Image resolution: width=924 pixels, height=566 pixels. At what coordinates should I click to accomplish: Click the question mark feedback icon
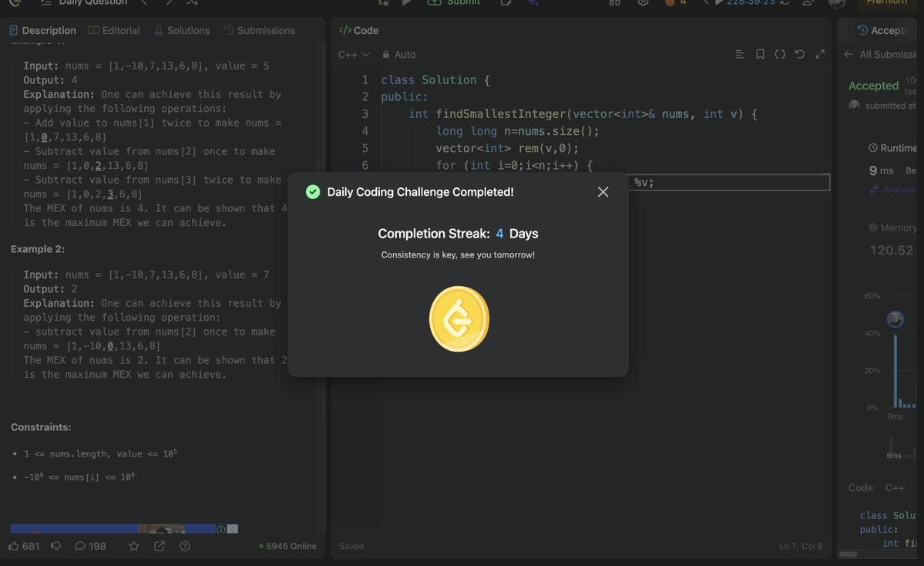tap(185, 546)
